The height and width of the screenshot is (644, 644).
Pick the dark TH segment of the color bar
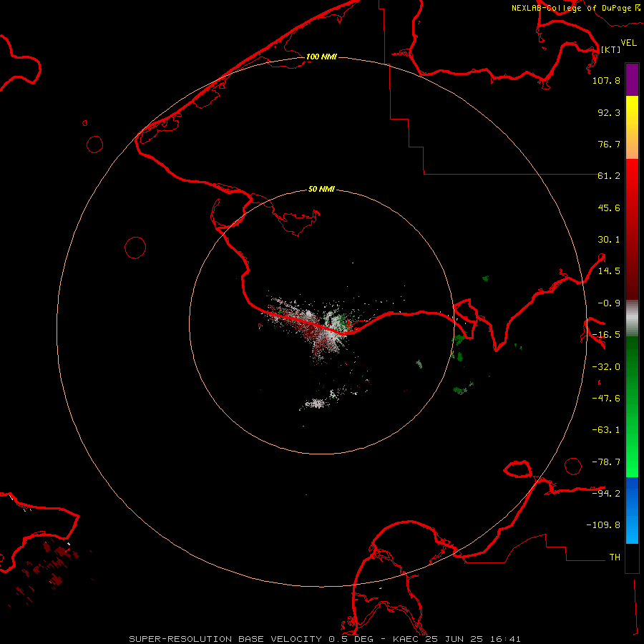[632, 558]
